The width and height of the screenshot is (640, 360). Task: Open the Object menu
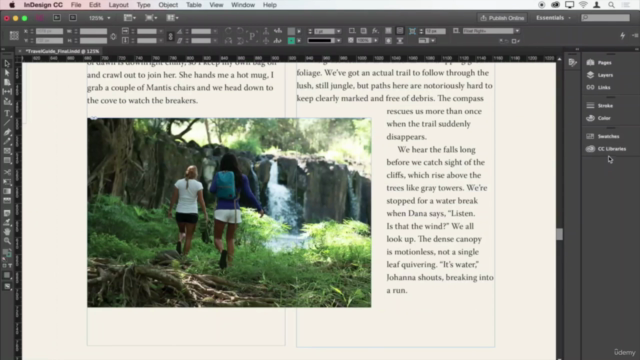click(168, 5)
